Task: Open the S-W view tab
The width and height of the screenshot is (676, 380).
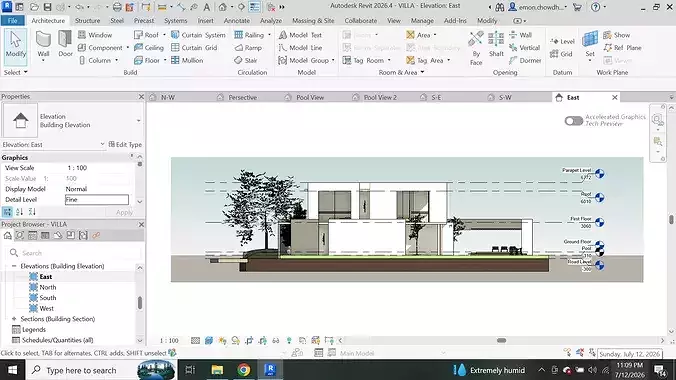Action: 505,97
